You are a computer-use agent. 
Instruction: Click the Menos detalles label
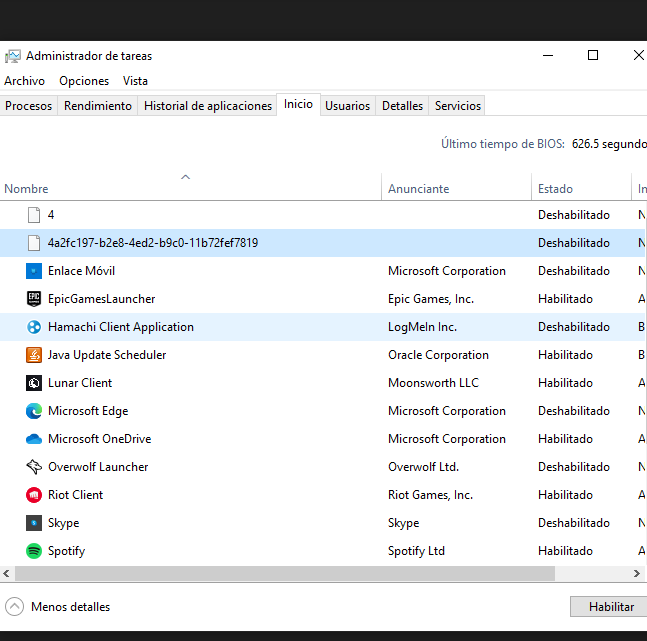tap(71, 607)
